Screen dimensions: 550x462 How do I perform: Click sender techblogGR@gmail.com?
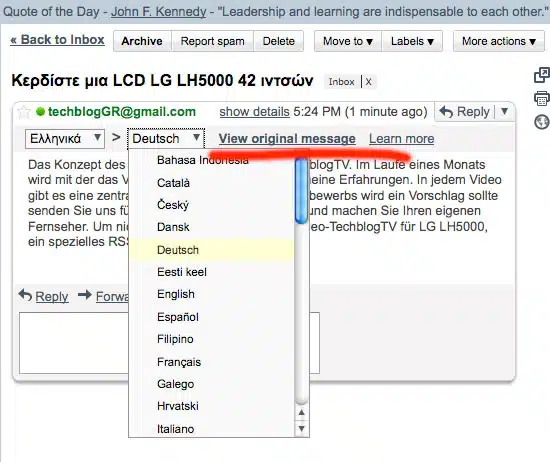tap(122, 112)
